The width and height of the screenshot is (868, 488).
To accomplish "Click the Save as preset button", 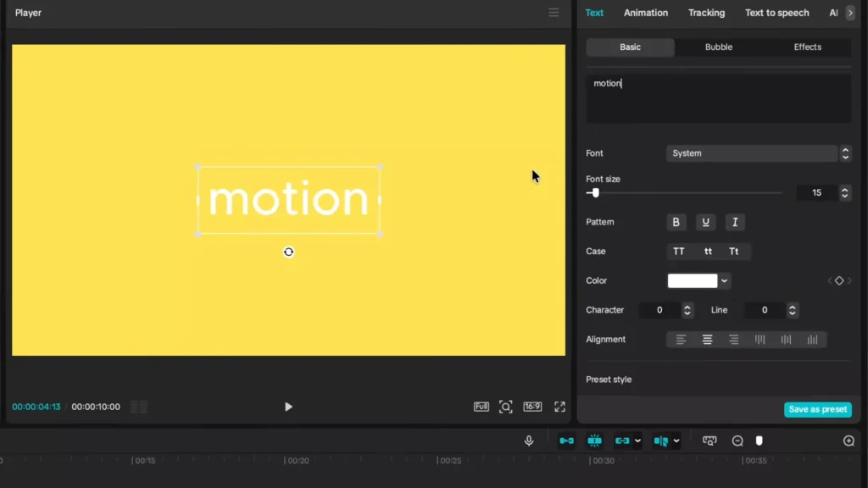I will [x=817, y=409].
